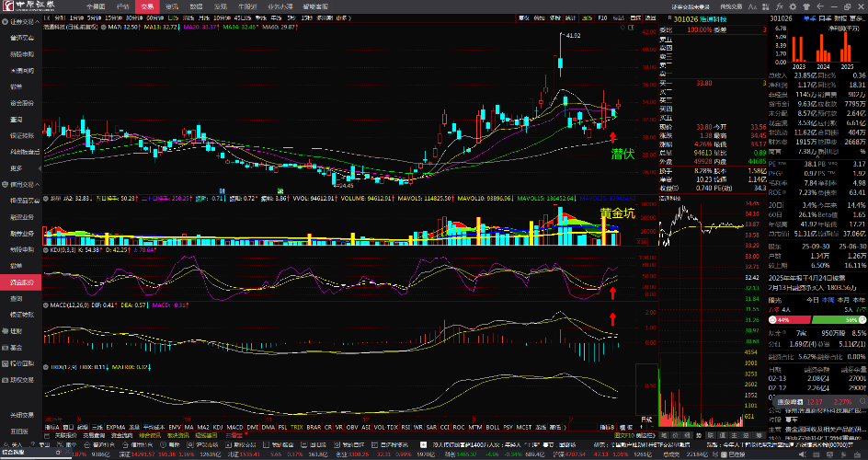Collapse the 证券交易 sidebar section
The height and width of the screenshot is (460, 868).
(21, 22)
